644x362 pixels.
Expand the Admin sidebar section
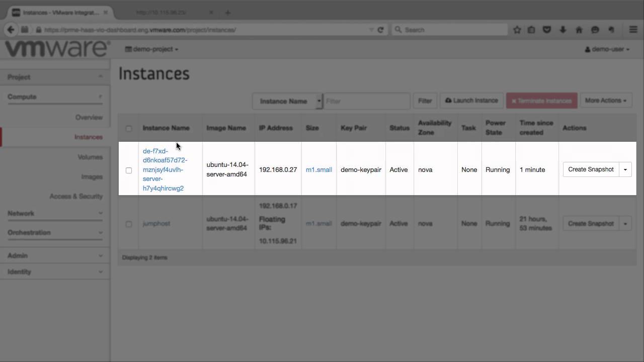(x=55, y=255)
